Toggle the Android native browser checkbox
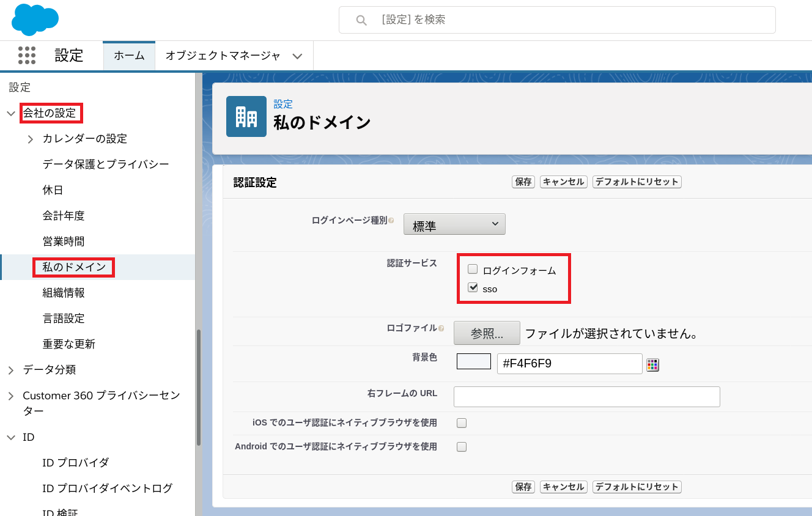812x516 pixels. click(x=462, y=447)
